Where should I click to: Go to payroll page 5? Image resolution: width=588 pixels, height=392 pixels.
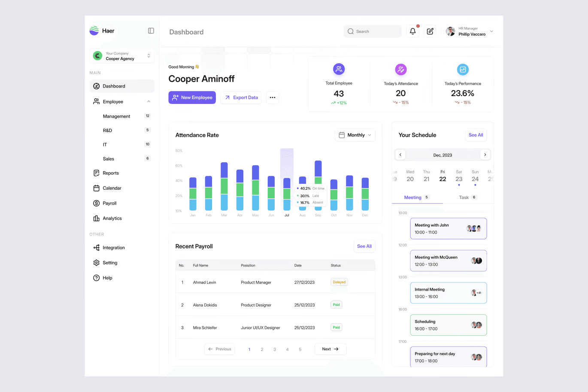click(300, 349)
